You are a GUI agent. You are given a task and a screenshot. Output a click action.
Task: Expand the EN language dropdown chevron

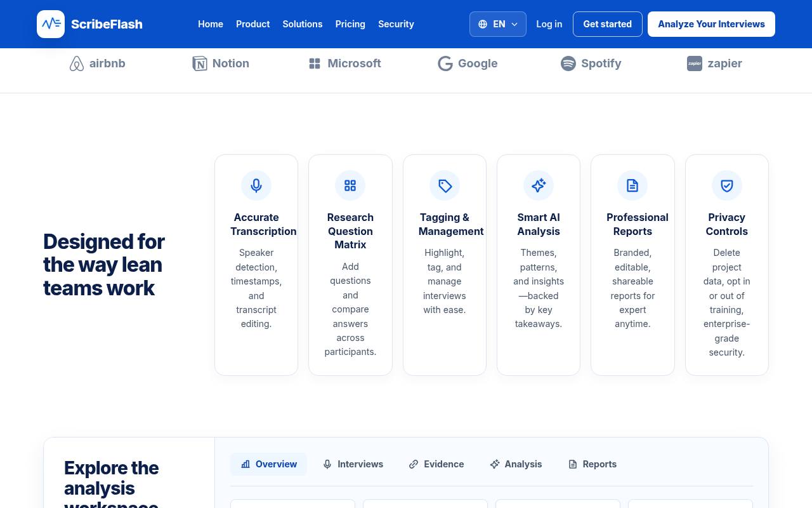coord(514,24)
